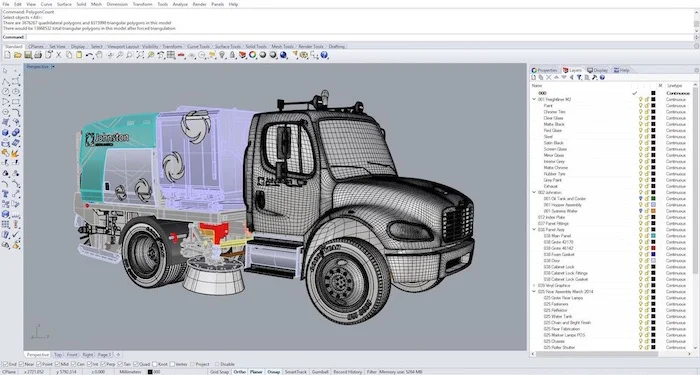Click the Zoom Extents icon
Screen dimensions: 700x375
140,55
